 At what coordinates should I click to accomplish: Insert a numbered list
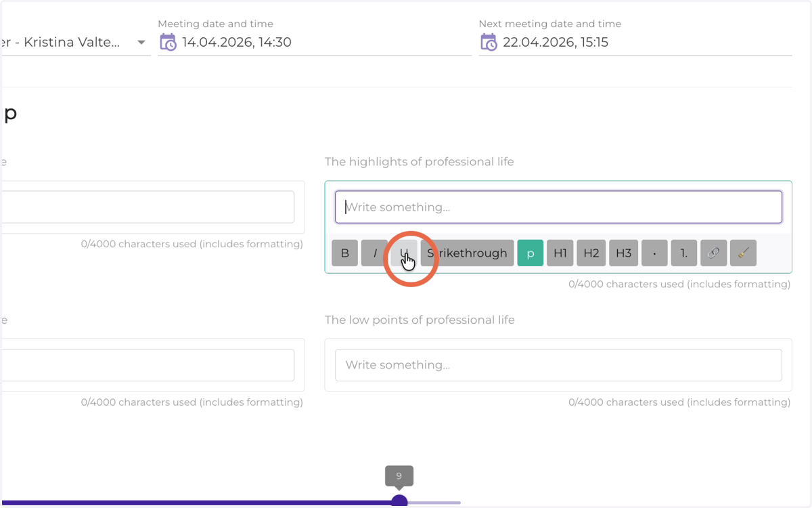pyautogui.click(x=684, y=253)
